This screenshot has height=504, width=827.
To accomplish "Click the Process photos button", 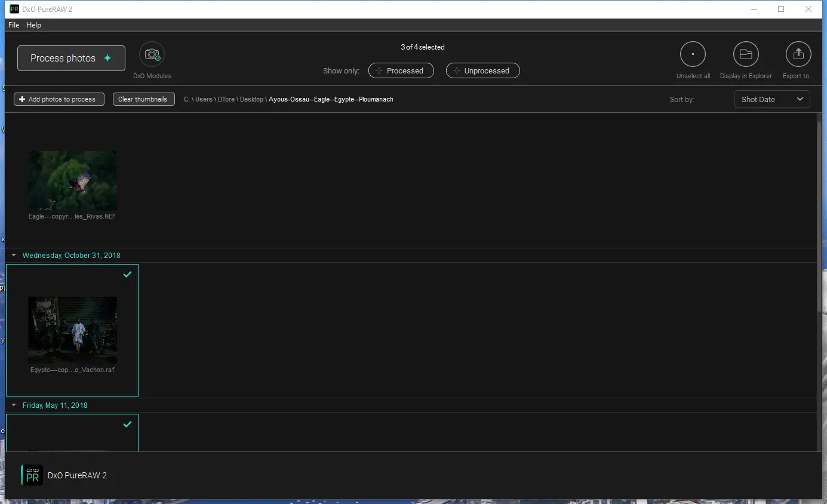I will 71,58.
